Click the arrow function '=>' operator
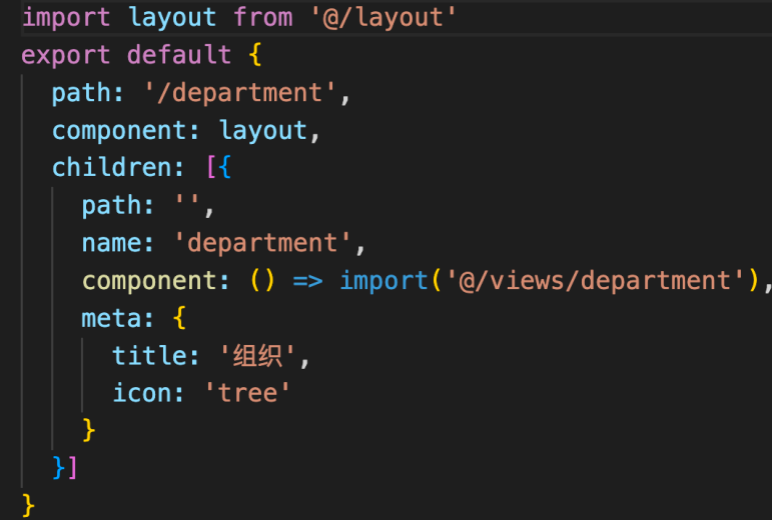Viewport: 772px width, 520px height. (308, 282)
